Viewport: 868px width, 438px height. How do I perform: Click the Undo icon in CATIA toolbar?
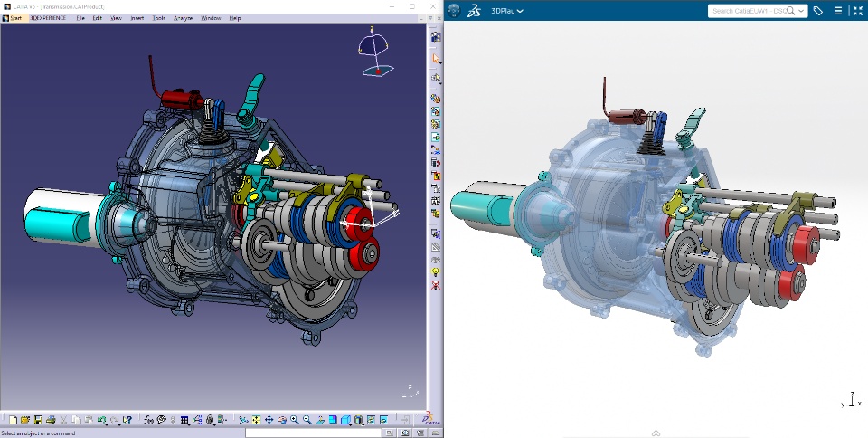click(x=101, y=420)
